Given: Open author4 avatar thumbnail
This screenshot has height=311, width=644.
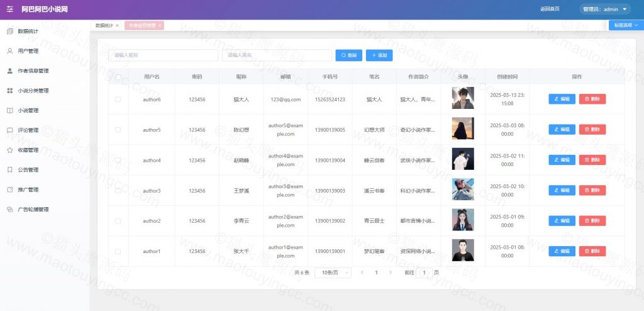Looking at the screenshot, I should (463, 159).
